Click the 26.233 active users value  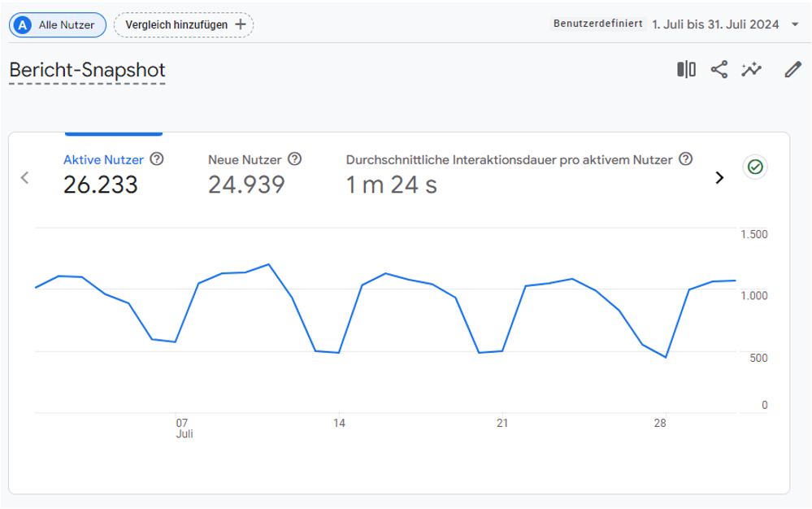(101, 185)
